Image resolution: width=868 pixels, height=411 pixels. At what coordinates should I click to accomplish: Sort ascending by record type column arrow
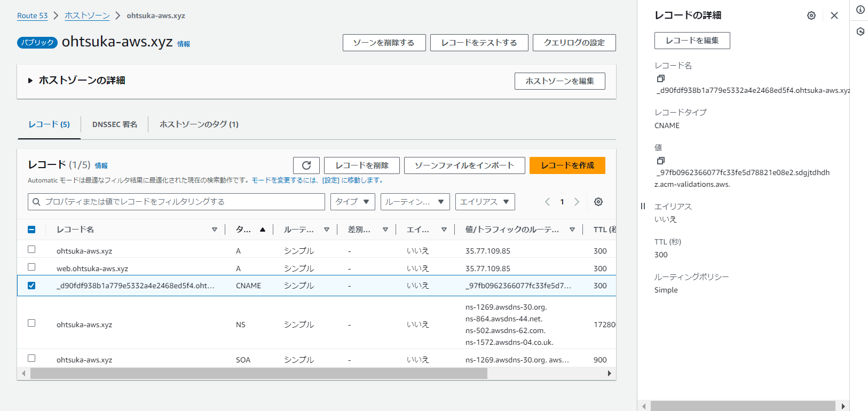[x=263, y=230]
